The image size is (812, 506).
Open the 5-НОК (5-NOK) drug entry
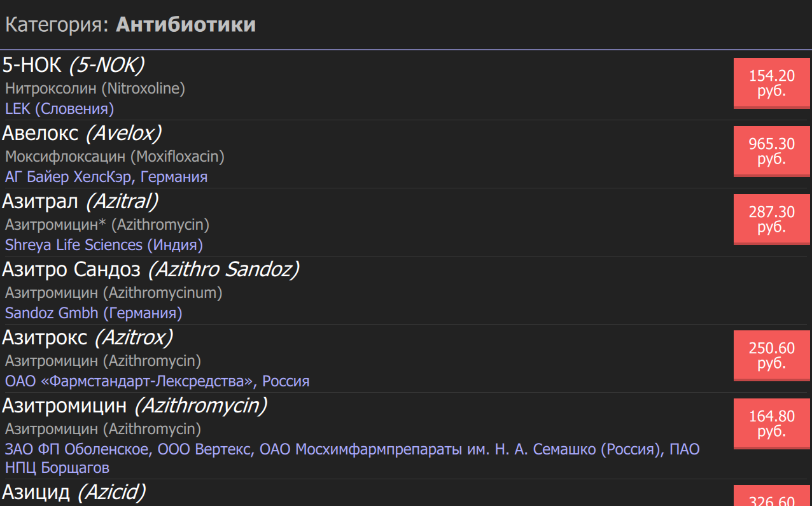tap(73, 65)
